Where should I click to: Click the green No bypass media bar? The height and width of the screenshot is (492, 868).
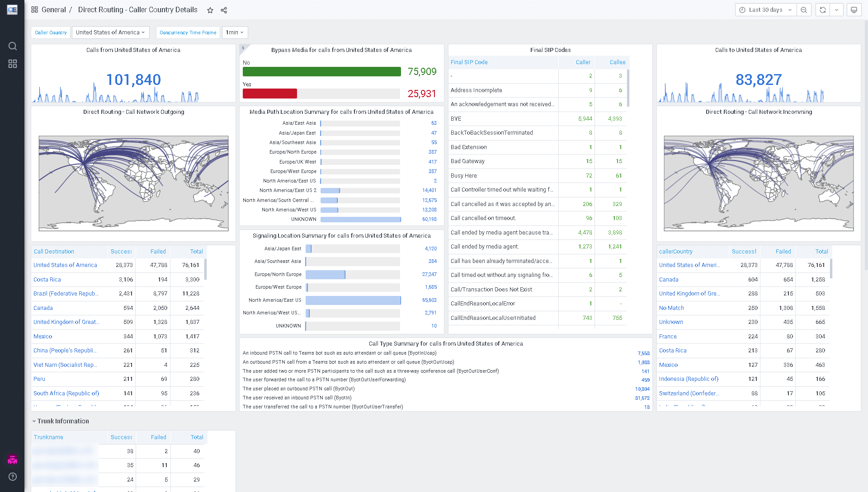click(x=321, y=72)
